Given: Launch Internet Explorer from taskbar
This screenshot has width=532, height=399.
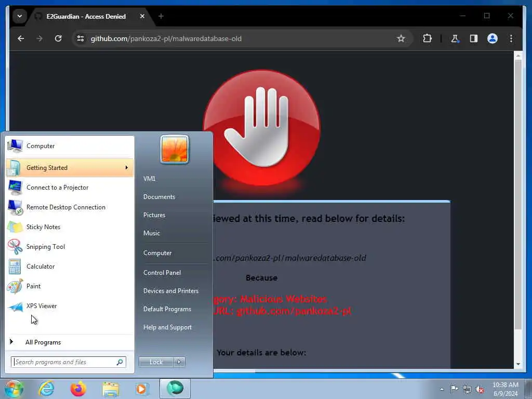Looking at the screenshot, I should 46,389.
